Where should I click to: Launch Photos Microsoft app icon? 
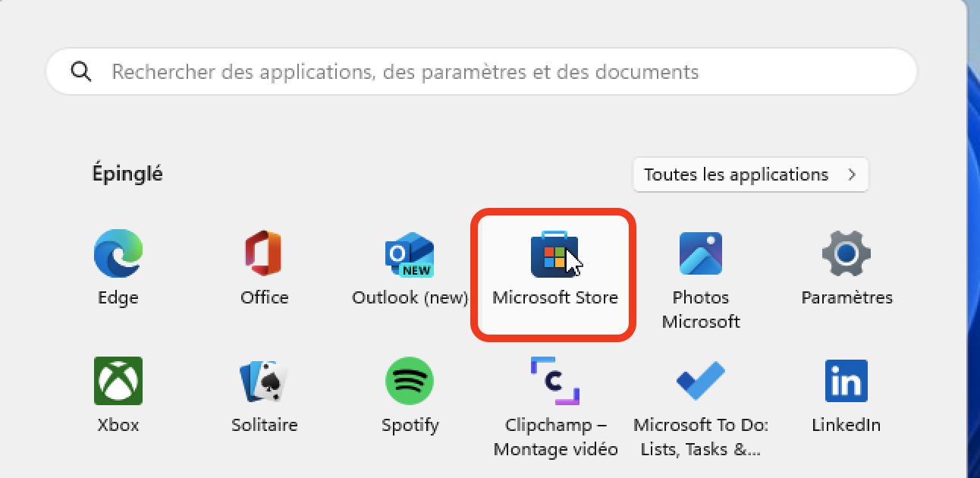click(700, 253)
